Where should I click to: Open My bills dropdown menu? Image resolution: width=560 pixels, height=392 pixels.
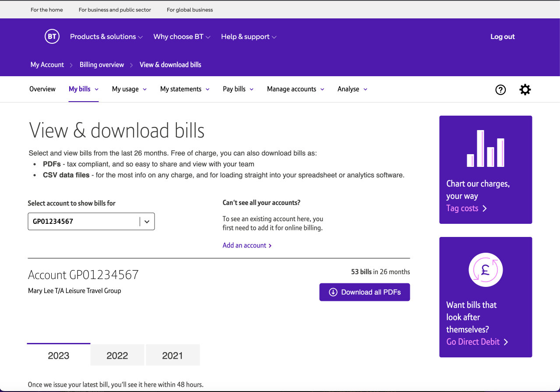[84, 89]
